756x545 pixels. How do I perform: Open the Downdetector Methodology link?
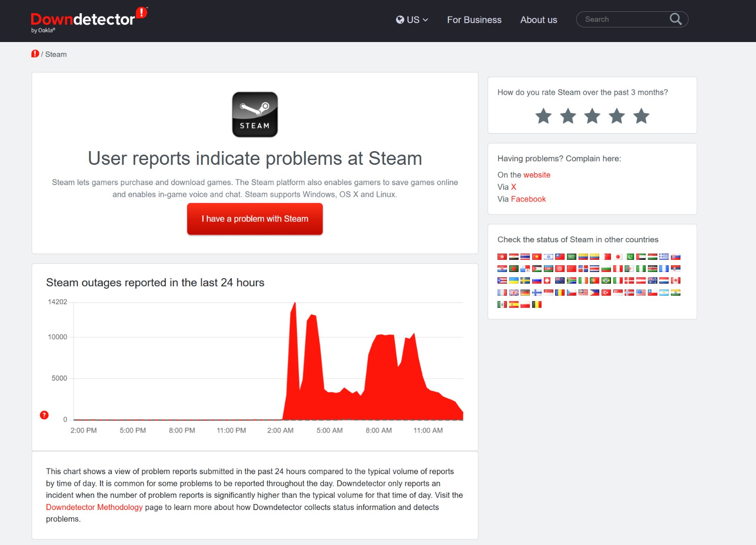(94, 507)
